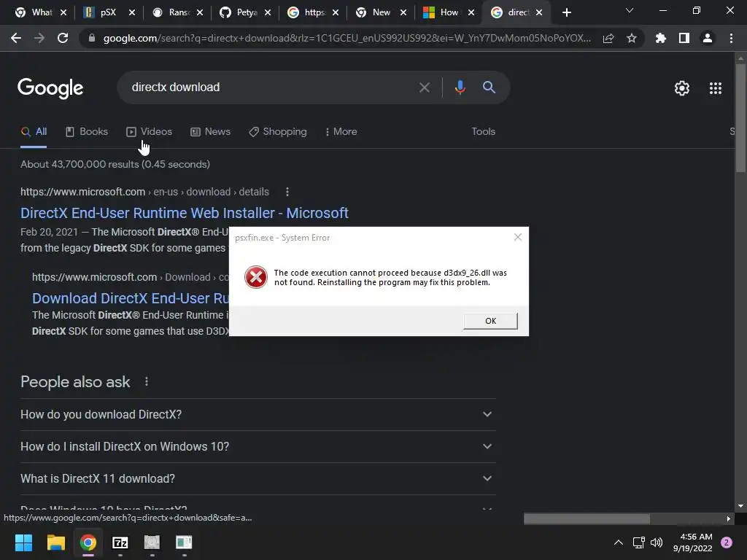
Task: Open the More search filters menu
Action: 341,131
